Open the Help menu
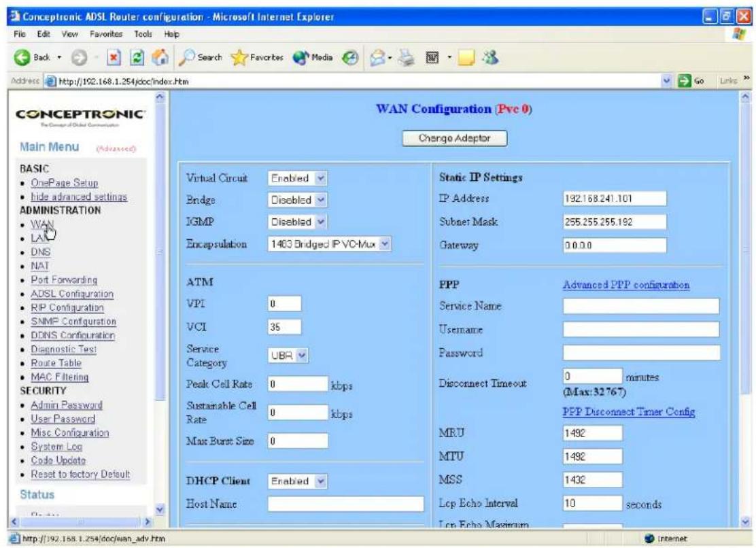Image resolution: width=756 pixels, height=548 pixels. coord(171,34)
